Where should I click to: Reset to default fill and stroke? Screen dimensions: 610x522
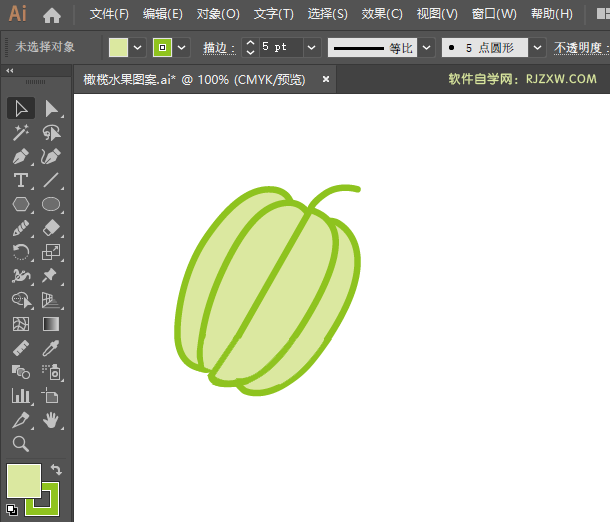tap(11, 509)
